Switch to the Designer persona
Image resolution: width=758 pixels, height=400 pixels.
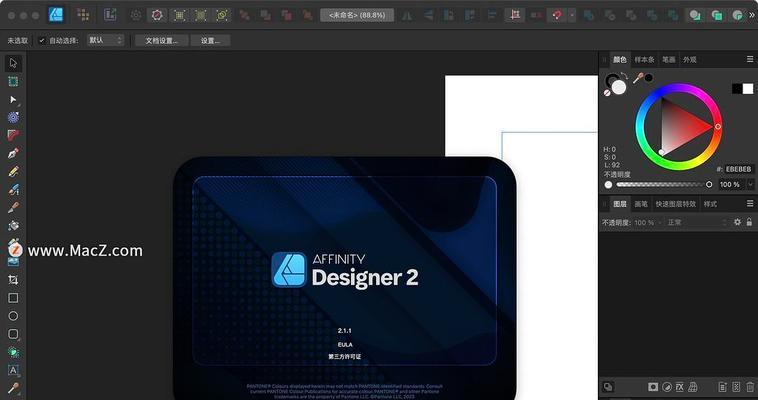[x=56, y=15]
